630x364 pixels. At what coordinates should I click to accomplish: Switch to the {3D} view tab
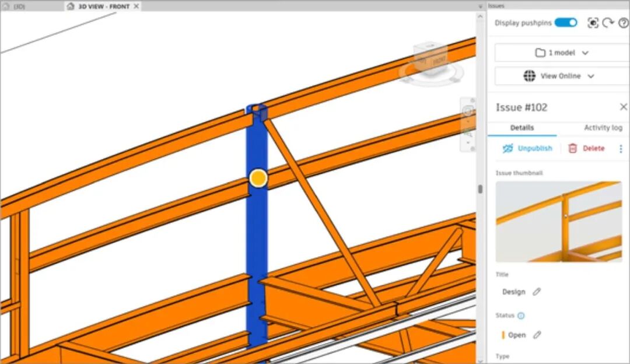[19, 6]
